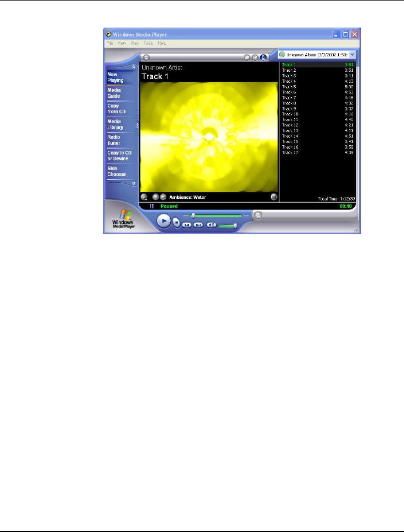Click the Windows Media Player logo
This screenshot has width=404, height=532.
(124, 219)
